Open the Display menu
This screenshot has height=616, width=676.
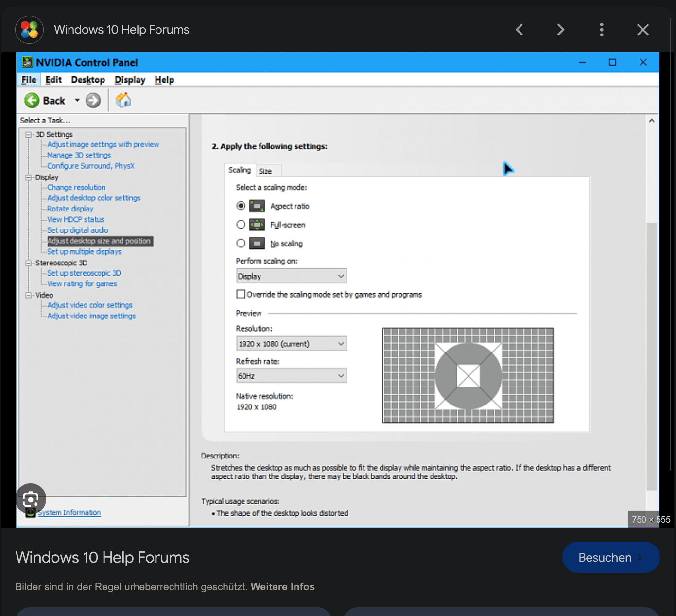tap(130, 80)
